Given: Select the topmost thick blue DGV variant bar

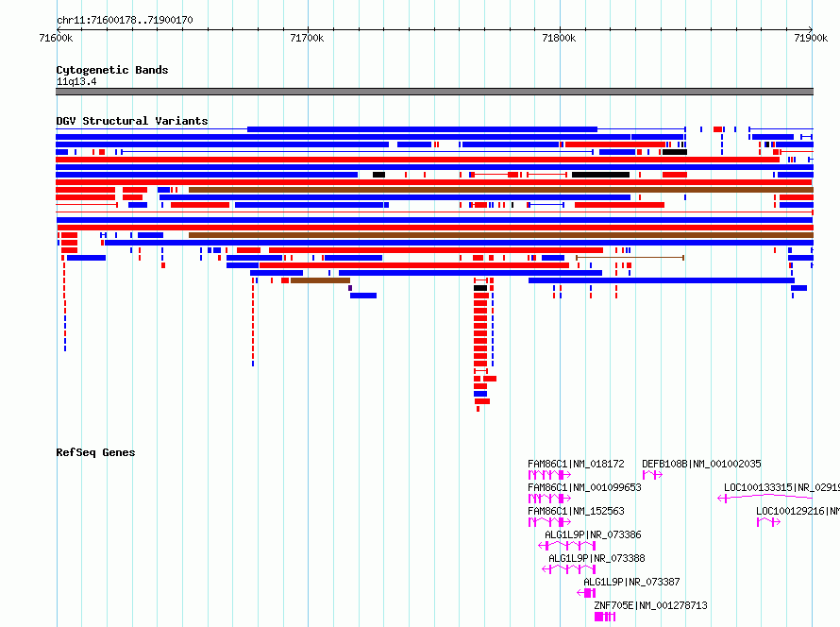Looking at the screenshot, I should point(422,129).
